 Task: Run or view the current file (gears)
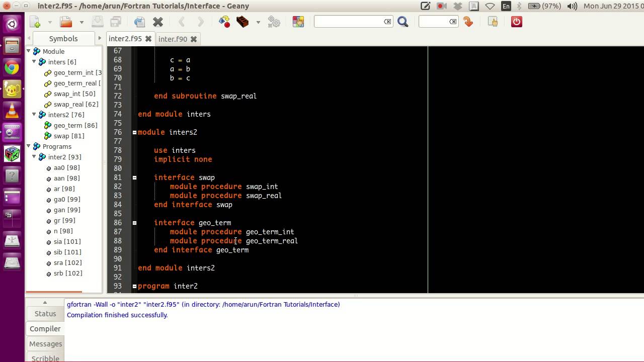pos(274,22)
